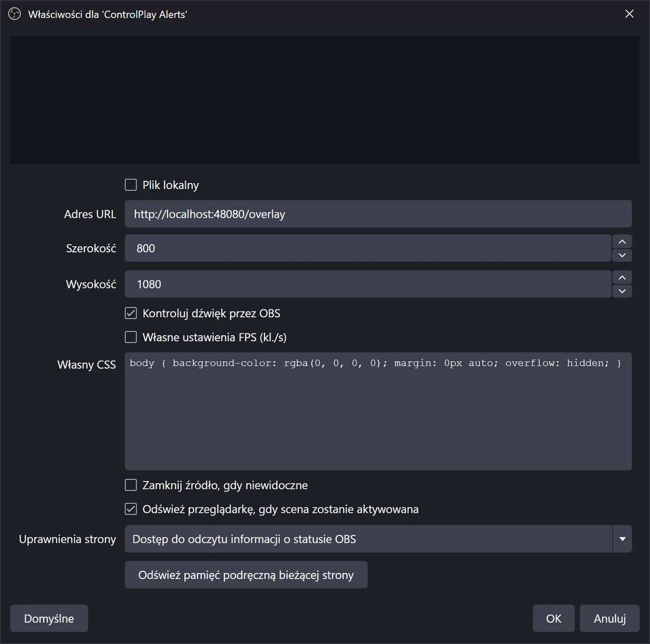Viewport: 650px width, 644px height.
Task: Click the browser source preview area
Action: click(x=325, y=100)
